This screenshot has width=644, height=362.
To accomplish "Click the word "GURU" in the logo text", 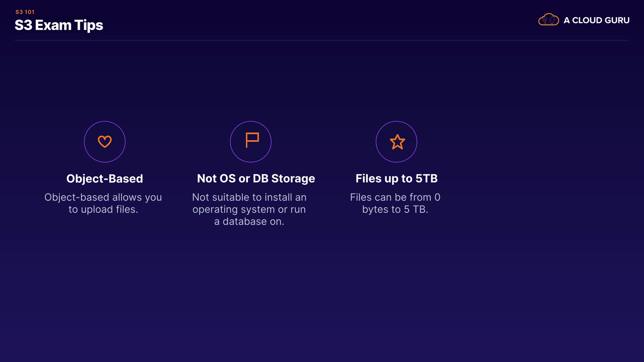I will tap(618, 20).
